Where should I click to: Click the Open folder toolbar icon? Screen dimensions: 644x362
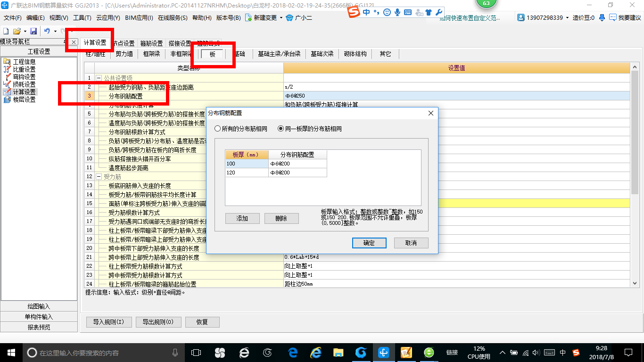coord(17,31)
